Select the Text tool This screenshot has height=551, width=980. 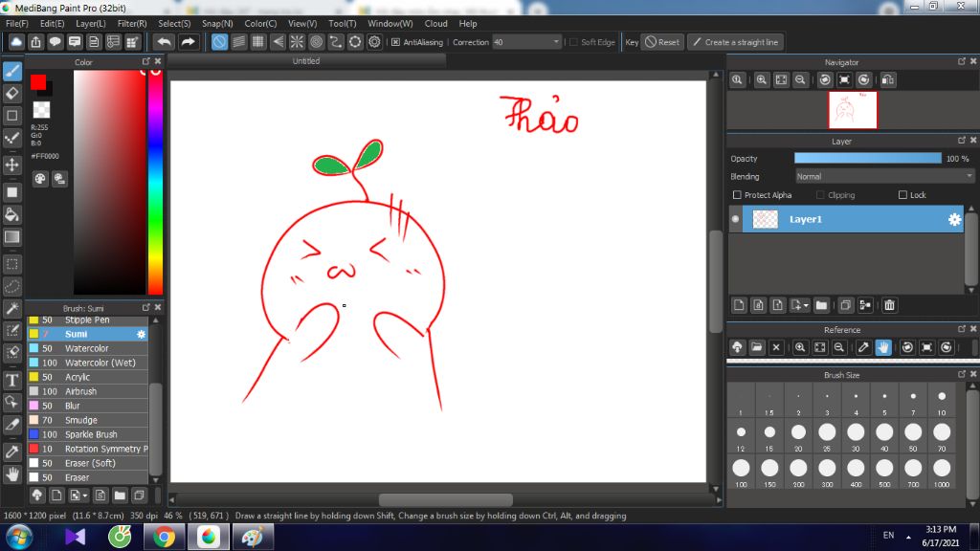(11, 380)
